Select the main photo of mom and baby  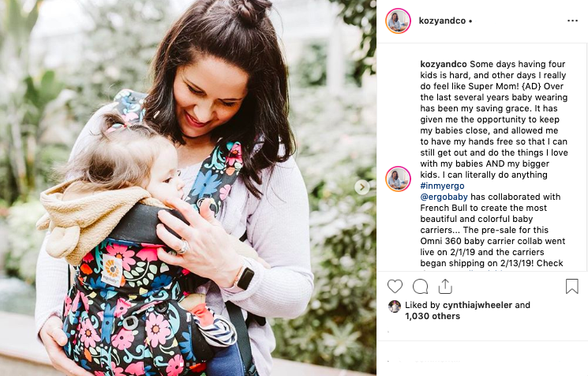click(x=189, y=188)
